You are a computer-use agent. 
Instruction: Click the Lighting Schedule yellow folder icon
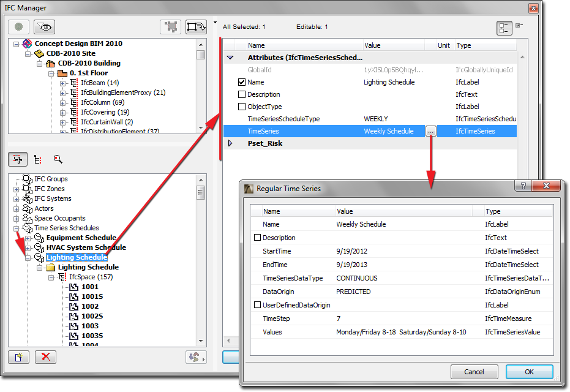click(51, 267)
